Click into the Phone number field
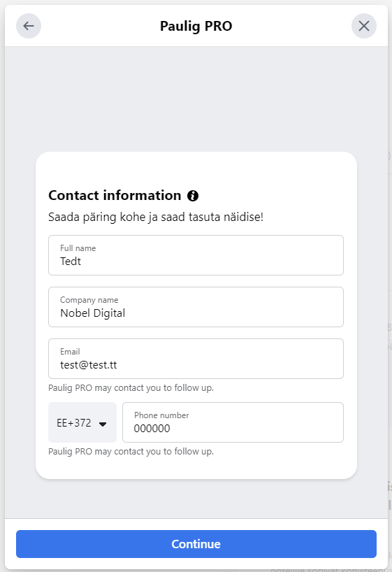The height and width of the screenshot is (572, 392). [233, 422]
